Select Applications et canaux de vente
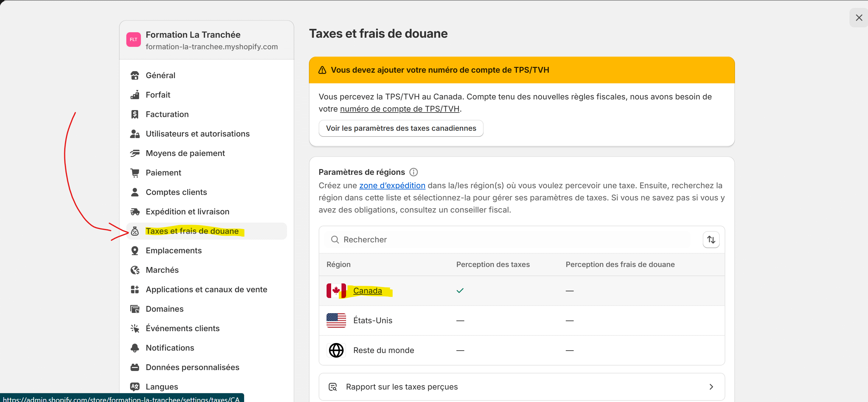Image resolution: width=868 pixels, height=402 pixels. (206, 289)
